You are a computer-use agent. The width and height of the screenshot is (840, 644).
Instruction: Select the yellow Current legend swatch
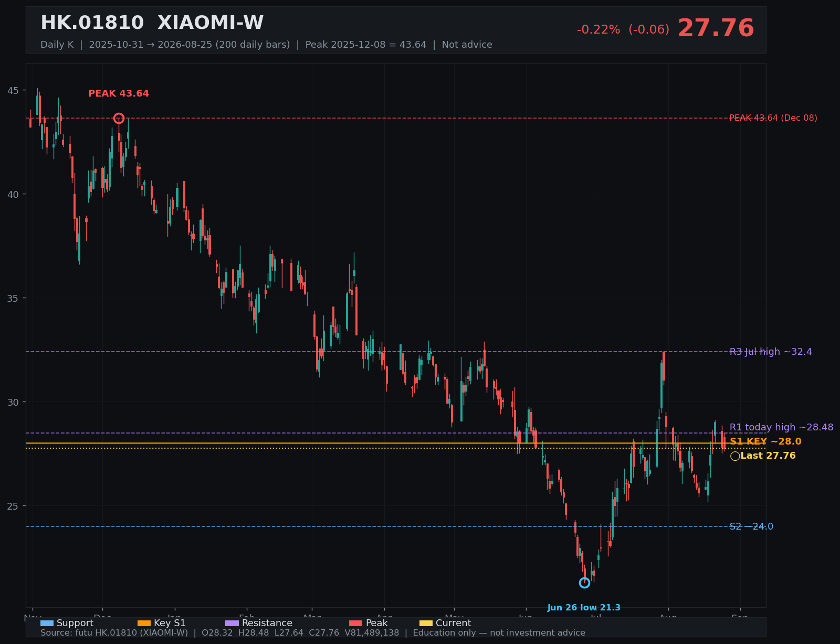(x=426, y=623)
